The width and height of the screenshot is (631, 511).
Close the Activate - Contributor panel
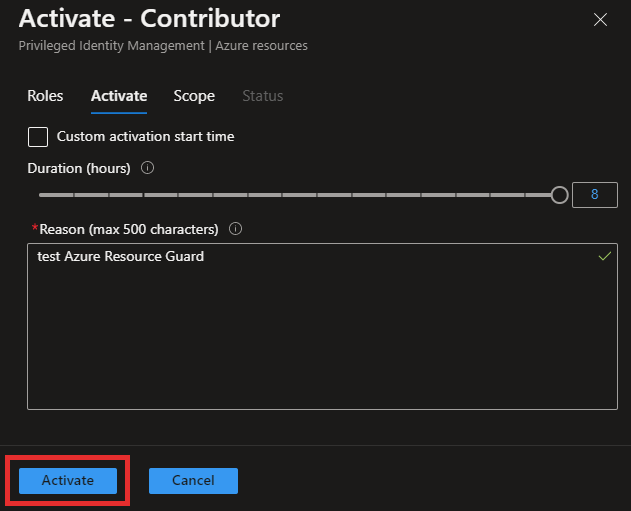coord(600,19)
